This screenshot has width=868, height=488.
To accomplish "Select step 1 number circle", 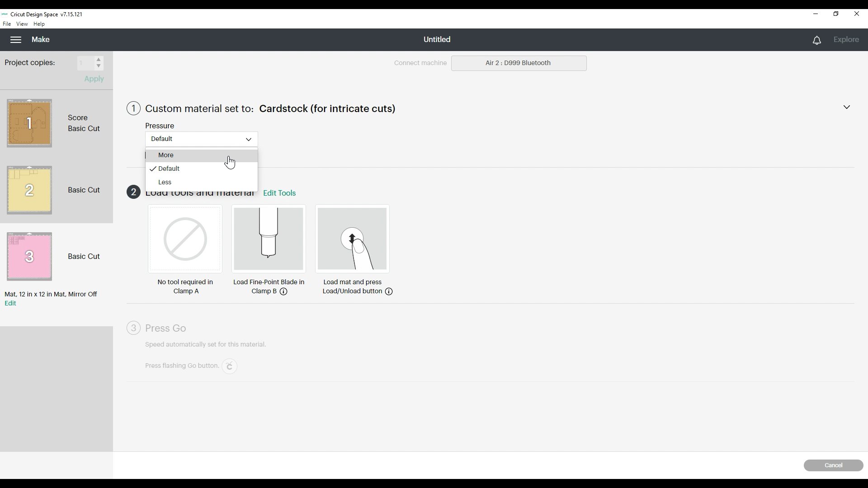I will [x=133, y=108].
